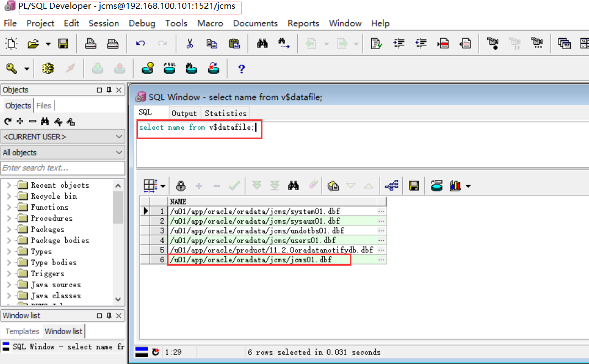Switch to the Output tab
Screen dimensions: 589x364
tap(184, 113)
